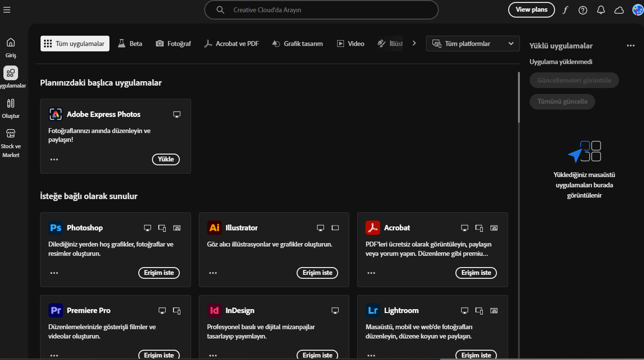The image size is (644, 360).
Task: Click Tümünü güncelle button
Action: [562, 102]
